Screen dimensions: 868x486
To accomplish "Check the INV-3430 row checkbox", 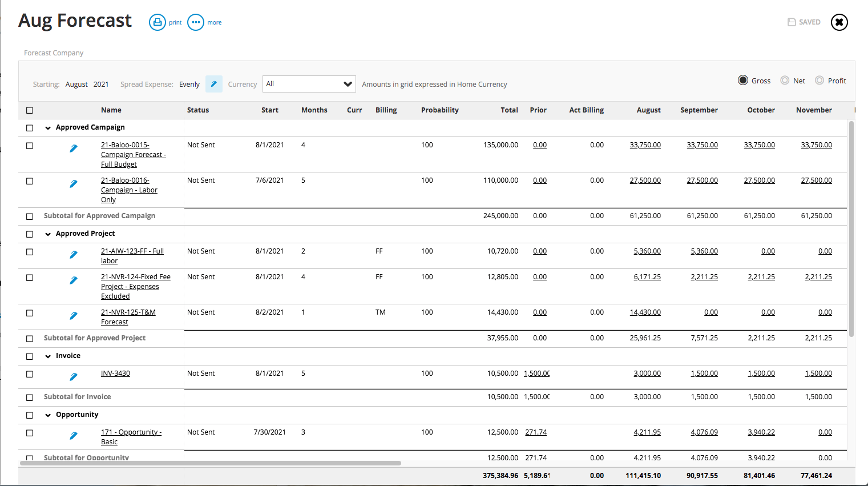I will [30, 374].
